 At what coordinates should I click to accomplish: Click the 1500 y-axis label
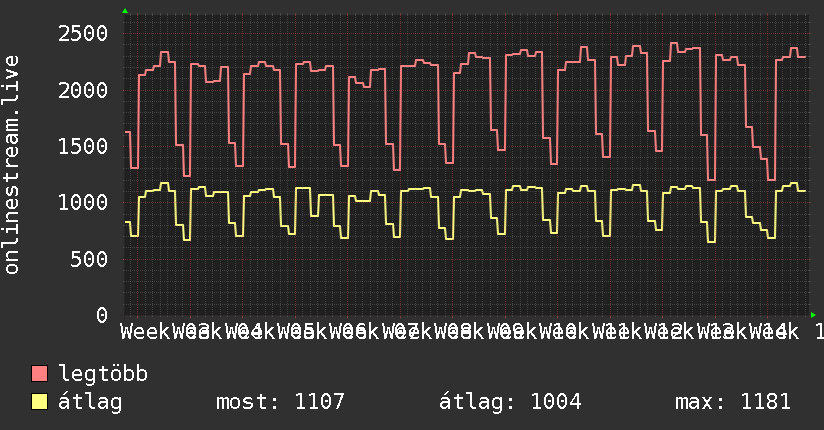tap(83, 146)
